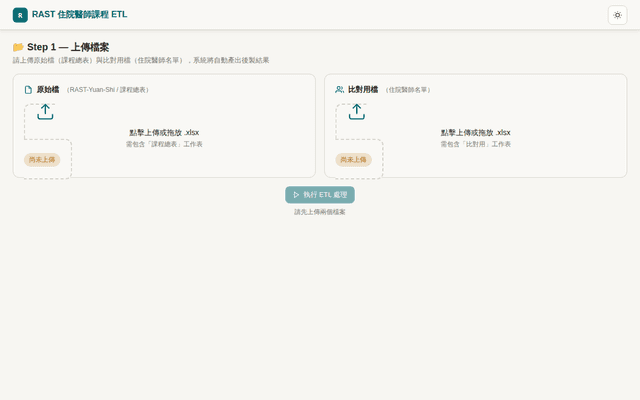Toggle the light/dark theme sun button

(x=617, y=15)
